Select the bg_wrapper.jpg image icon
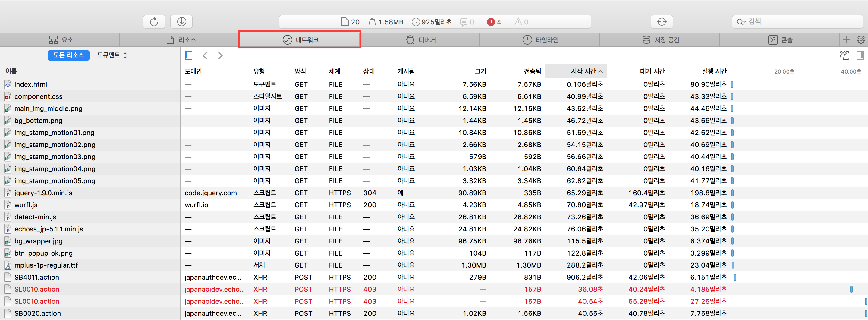Viewport: 868px width, 320px height. (8, 241)
